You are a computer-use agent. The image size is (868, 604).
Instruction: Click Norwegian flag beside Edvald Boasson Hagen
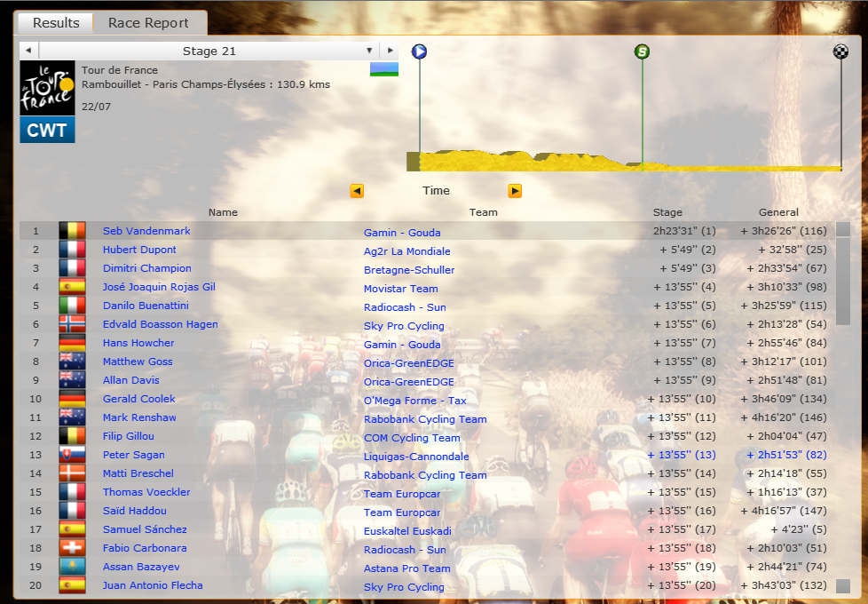[73, 324]
